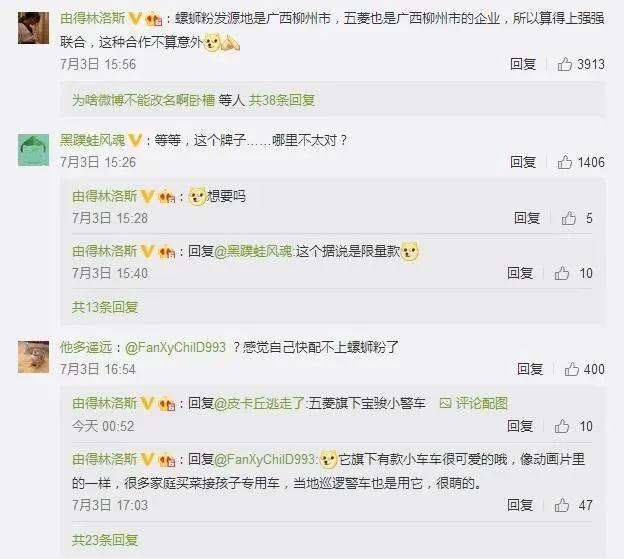
Task: Open the green avatar of 黑蹼蛙风魂
Action: coord(33,150)
